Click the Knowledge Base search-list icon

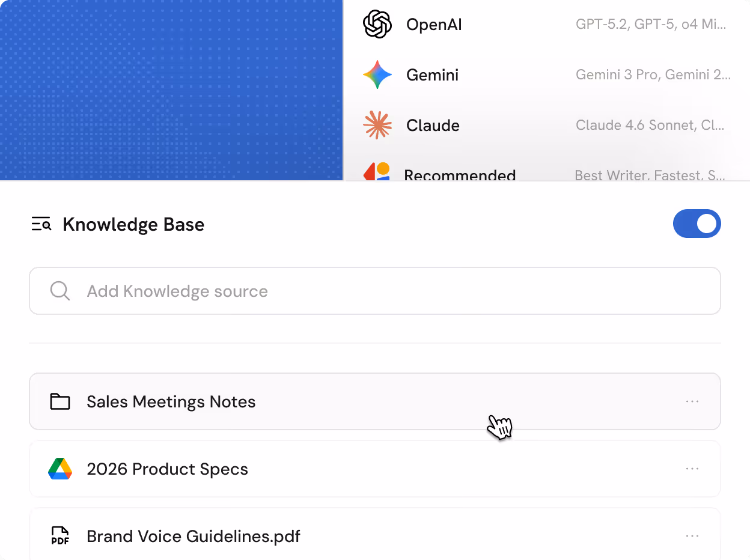pos(41,224)
